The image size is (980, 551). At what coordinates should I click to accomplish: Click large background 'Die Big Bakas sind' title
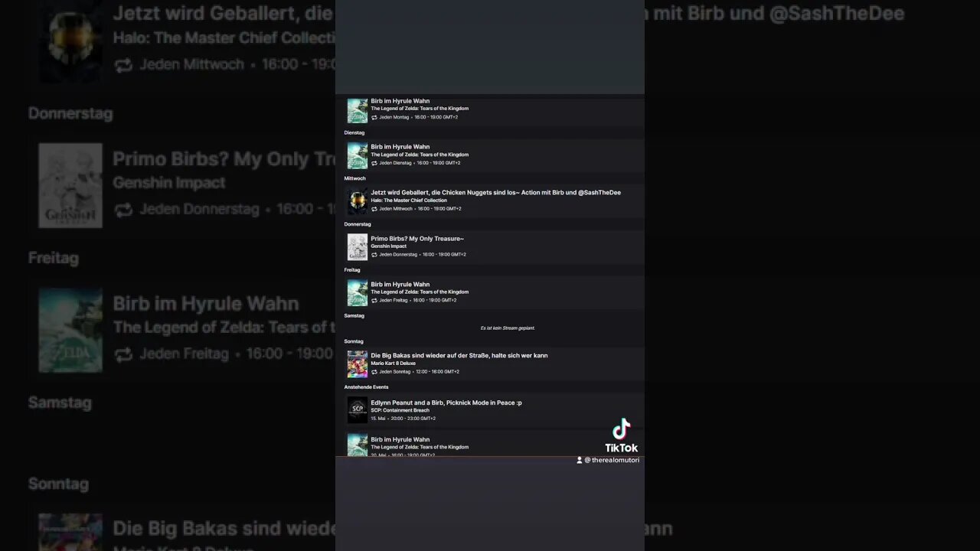pos(224,529)
